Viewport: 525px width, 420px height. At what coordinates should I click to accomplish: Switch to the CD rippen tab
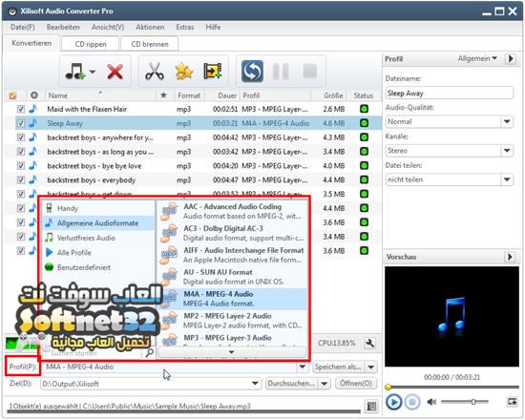[x=91, y=44]
